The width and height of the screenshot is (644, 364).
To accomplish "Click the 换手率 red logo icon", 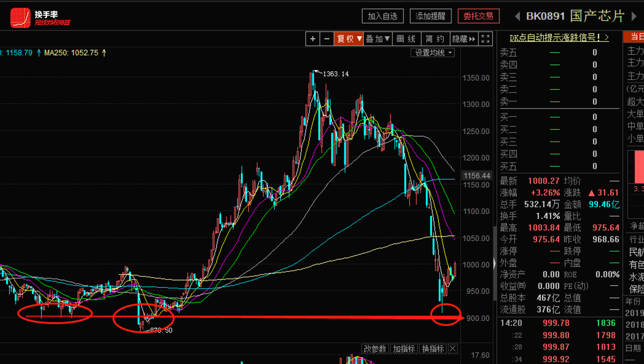I will [x=21, y=17].
